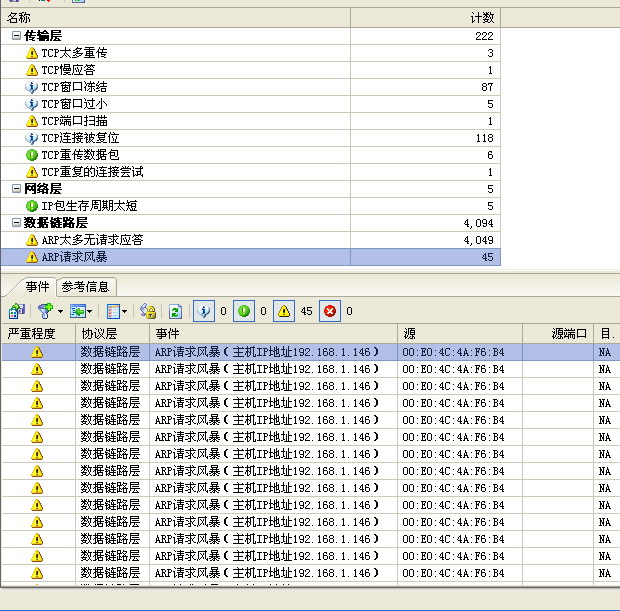The height and width of the screenshot is (611, 620).
Task: Collapse the 网络层 tree node
Action: click(16, 188)
